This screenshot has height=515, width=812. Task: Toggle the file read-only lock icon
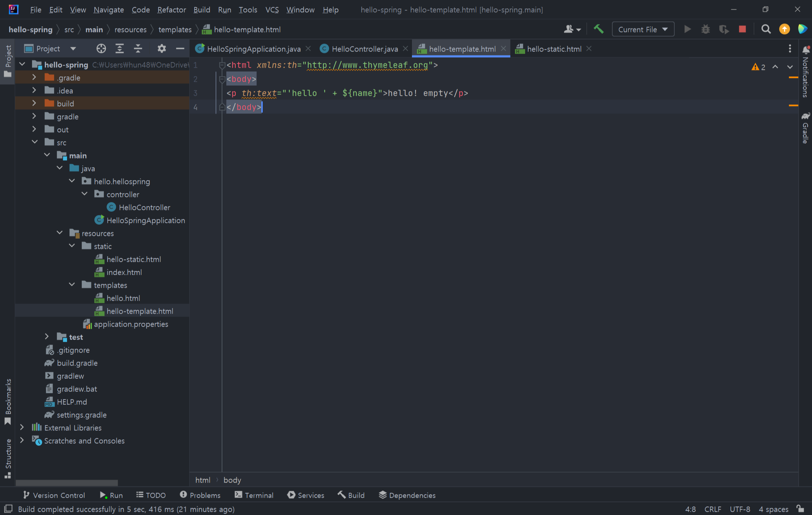click(800, 509)
